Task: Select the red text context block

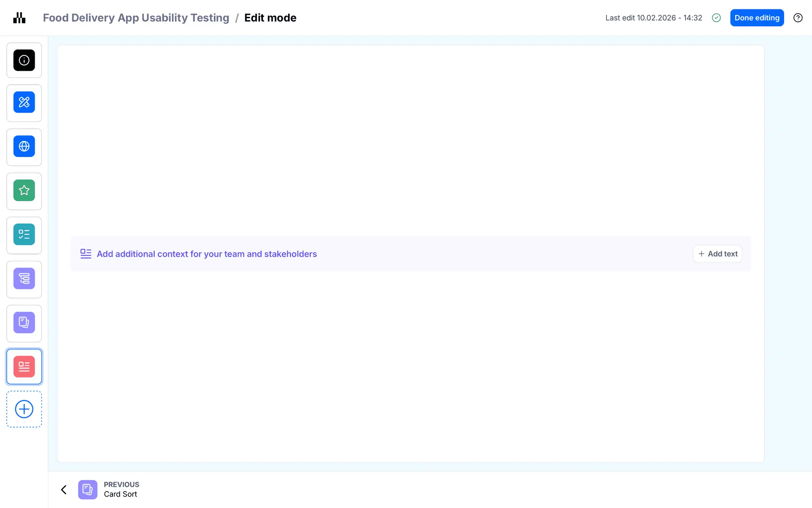Action: (x=24, y=367)
